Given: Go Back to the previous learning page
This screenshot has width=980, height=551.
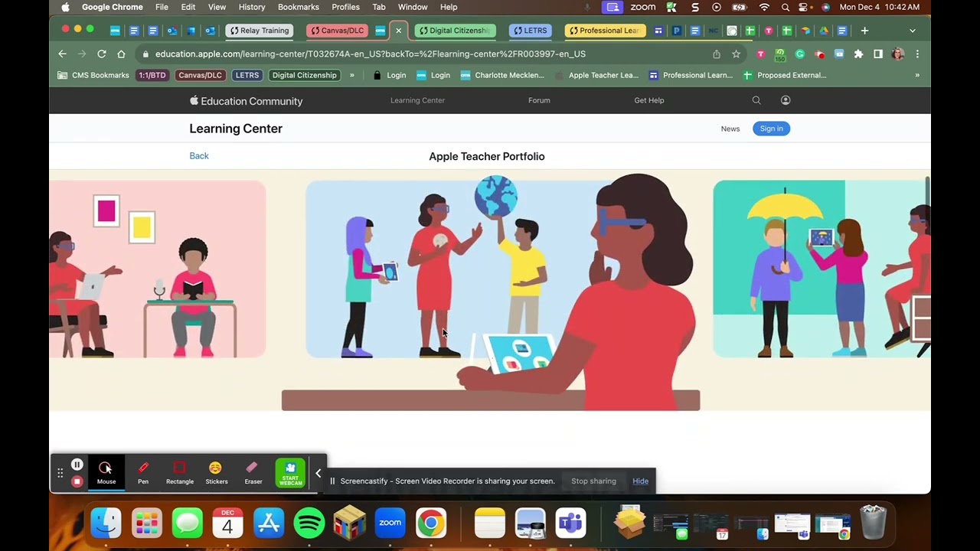Looking at the screenshot, I should click(x=199, y=156).
